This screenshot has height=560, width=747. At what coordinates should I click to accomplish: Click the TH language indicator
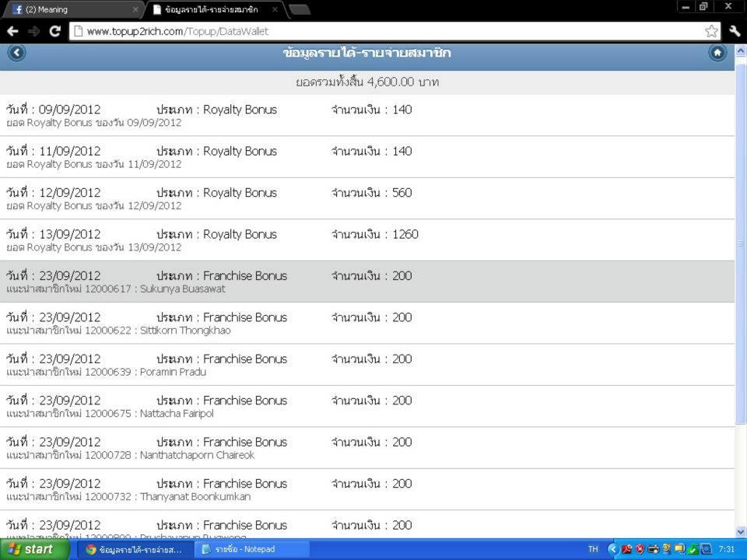coord(593,550)
